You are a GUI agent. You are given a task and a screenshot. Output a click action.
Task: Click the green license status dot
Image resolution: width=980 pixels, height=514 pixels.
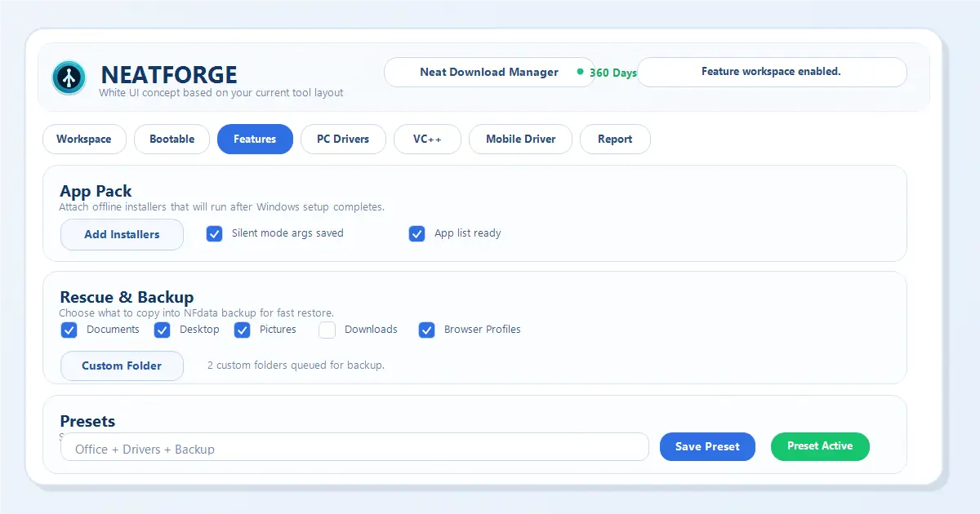click(x=580, y=72)
